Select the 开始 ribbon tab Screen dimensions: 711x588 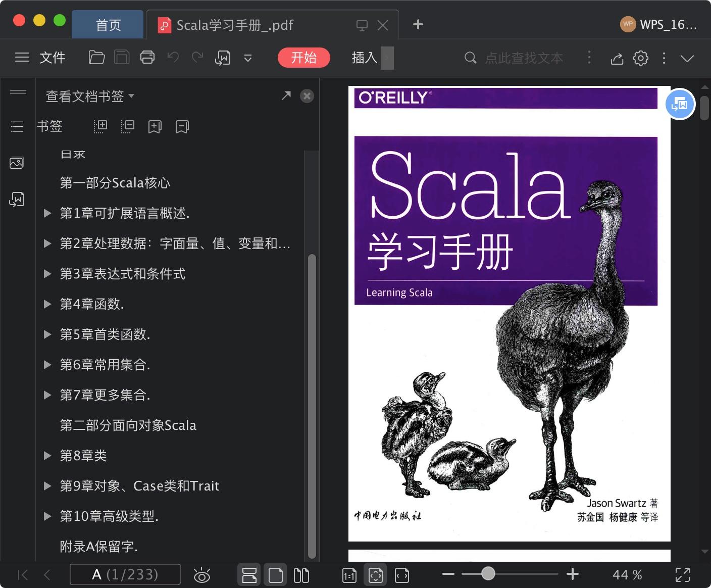[304, 58]
